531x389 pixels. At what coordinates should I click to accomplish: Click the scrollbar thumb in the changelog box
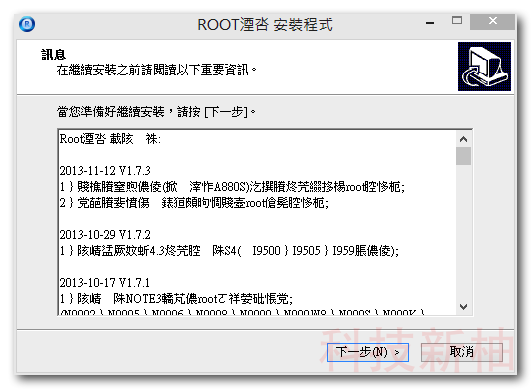[464, 156]
